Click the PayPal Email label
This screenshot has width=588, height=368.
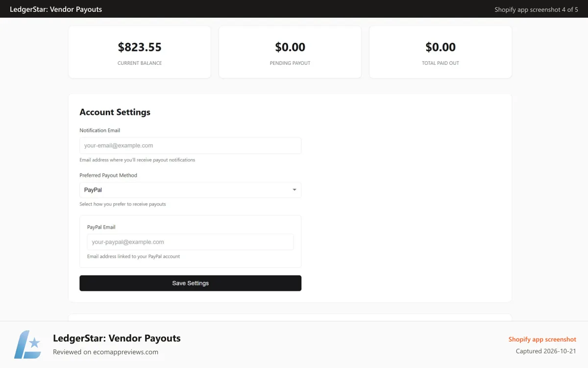pyautogui.click(x=101, y=227)
